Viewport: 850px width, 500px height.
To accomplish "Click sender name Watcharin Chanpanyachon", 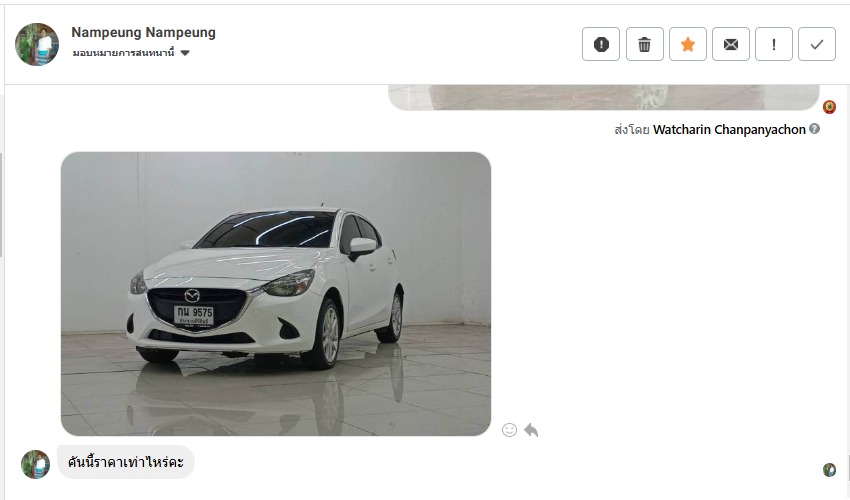I will click(729, 130).
